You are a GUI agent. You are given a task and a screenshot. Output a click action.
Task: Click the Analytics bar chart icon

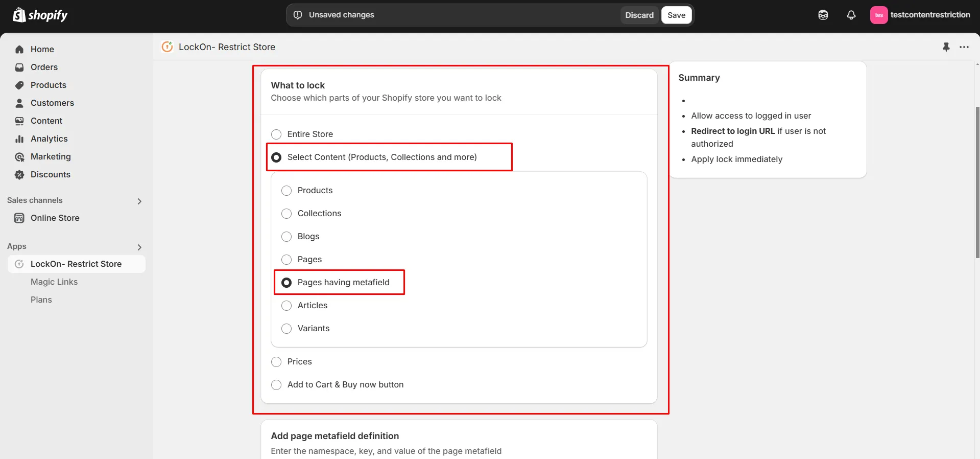[x=19, y=139]
